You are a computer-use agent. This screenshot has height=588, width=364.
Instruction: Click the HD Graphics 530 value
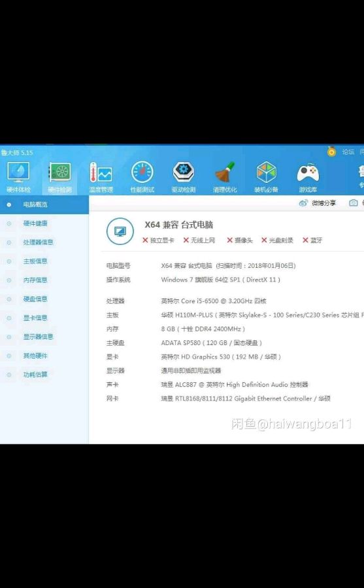click(x=221, y=357)
